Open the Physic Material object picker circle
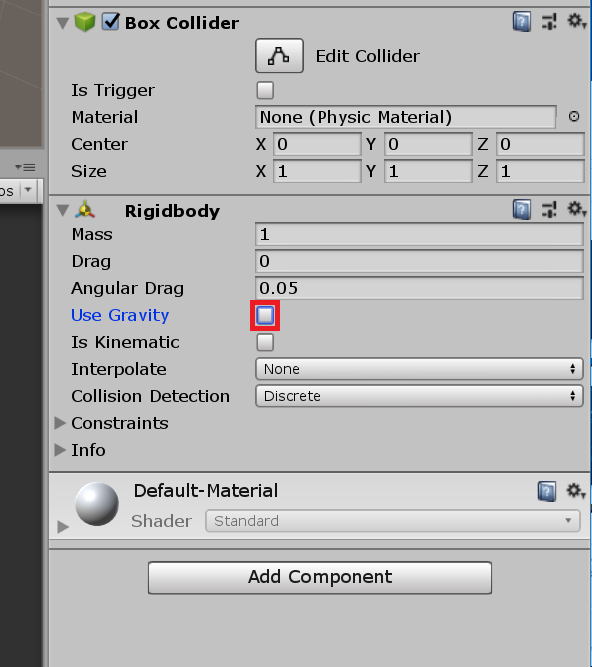This screenshot has height=667, width=592. (x=574, y=116)
